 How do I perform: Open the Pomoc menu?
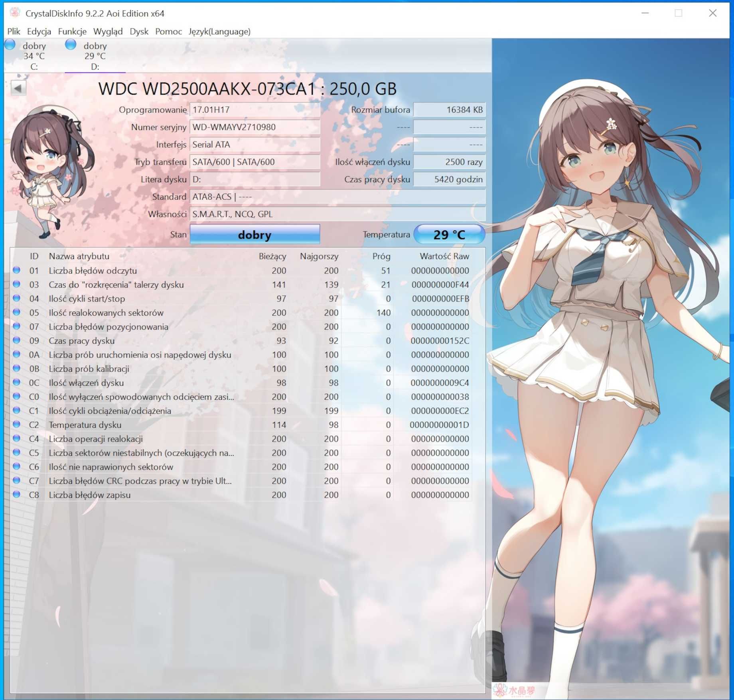coord(168,31)
